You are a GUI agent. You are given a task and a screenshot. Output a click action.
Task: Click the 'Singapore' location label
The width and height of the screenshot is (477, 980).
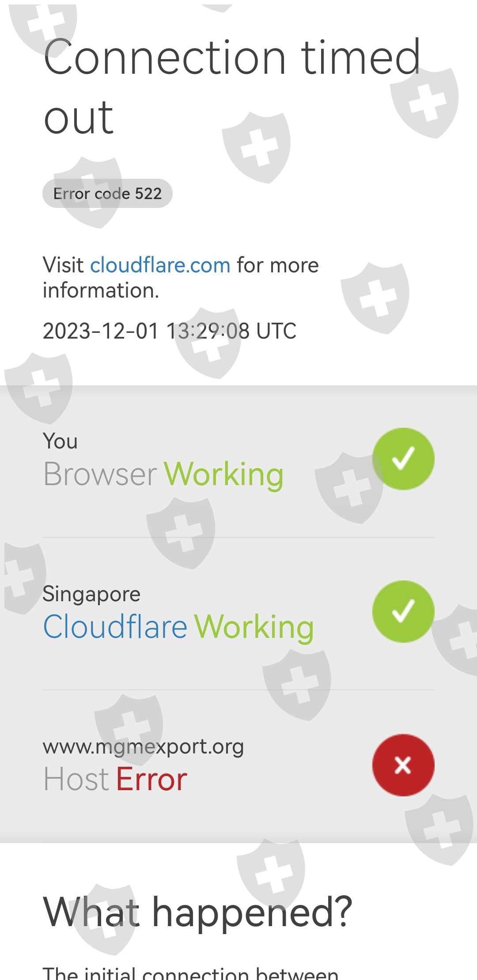[x=91, y=594]
